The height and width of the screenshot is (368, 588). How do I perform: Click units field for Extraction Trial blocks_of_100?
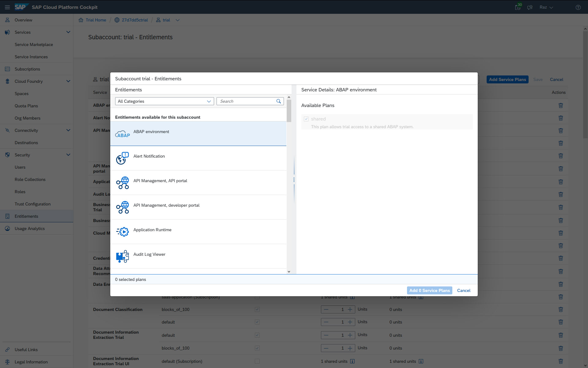point(338,348)
